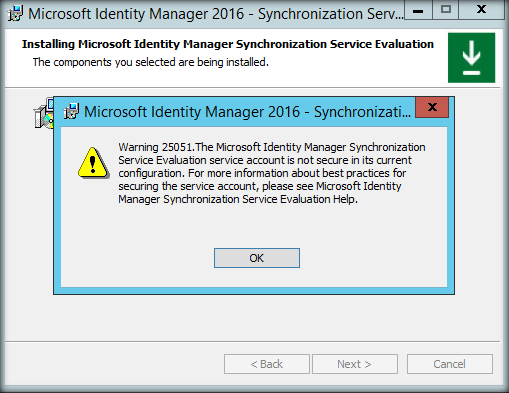Close the main installer window
509x393 pixels.
(481, 10)
